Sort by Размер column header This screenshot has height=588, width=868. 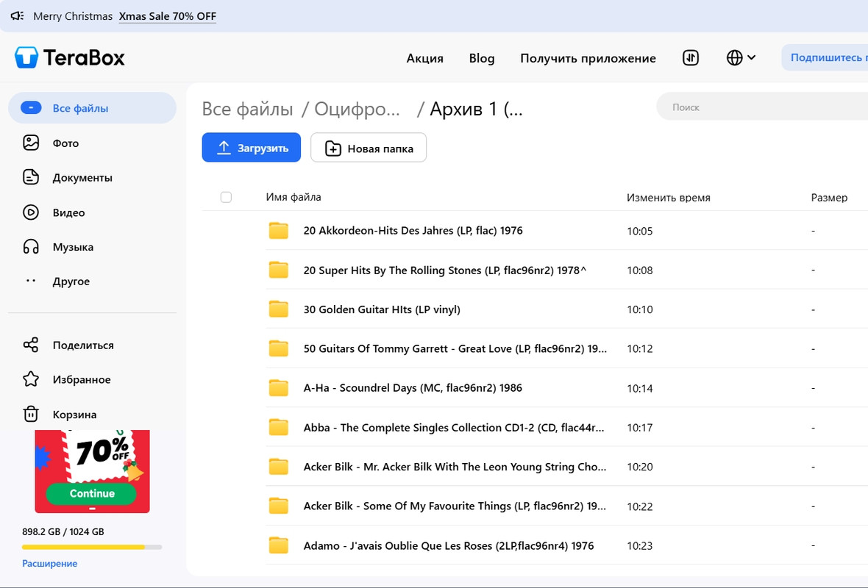829,198
